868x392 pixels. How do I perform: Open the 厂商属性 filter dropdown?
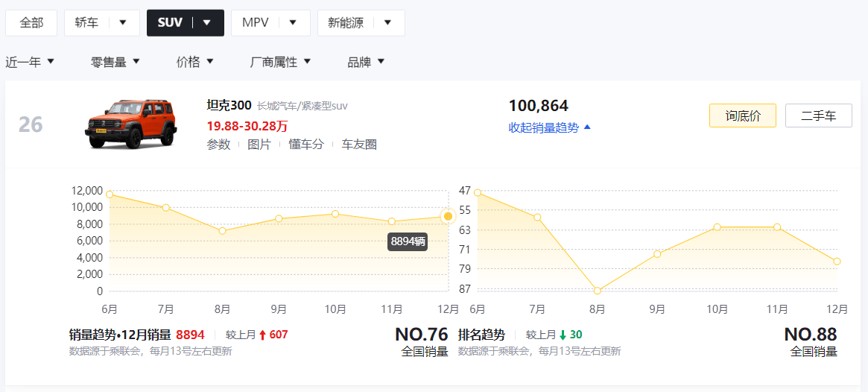click(281, 62)
